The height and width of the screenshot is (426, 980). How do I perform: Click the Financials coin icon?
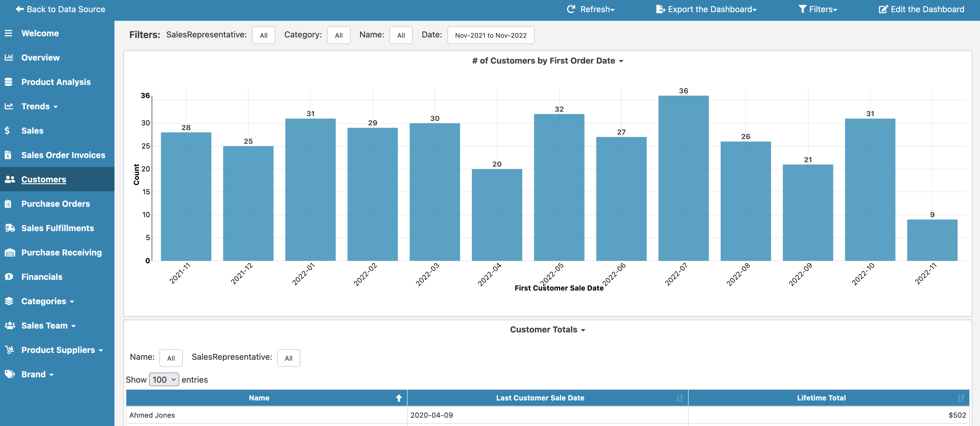[x=9, y=277]
